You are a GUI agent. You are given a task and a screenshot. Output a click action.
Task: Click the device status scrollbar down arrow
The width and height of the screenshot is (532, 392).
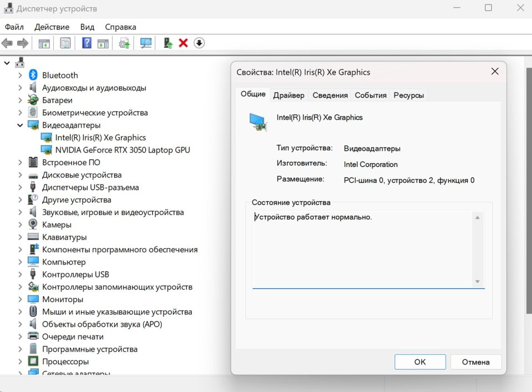click(477, 282)
